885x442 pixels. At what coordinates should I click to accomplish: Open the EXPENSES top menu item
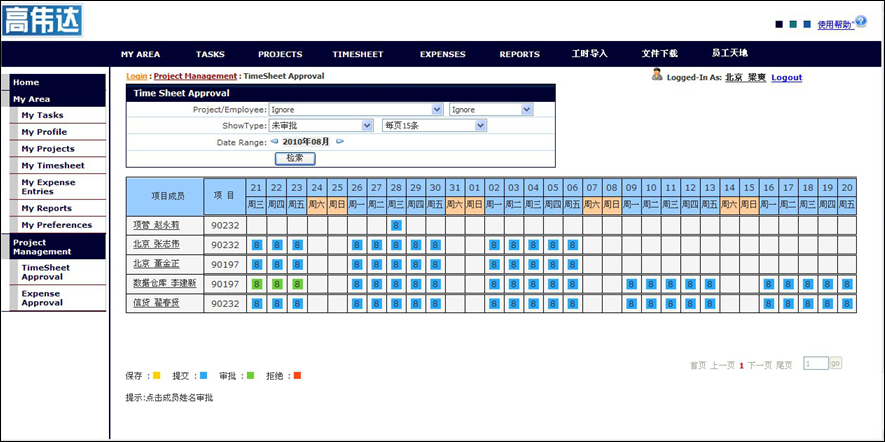[442, 54]
